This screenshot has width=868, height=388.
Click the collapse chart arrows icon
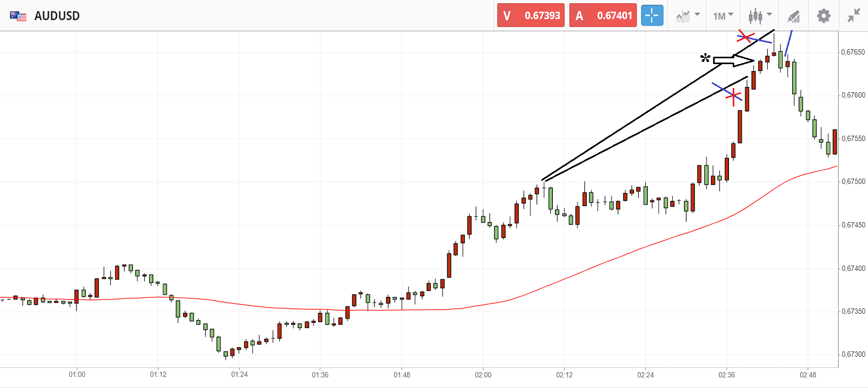point(854,15)
